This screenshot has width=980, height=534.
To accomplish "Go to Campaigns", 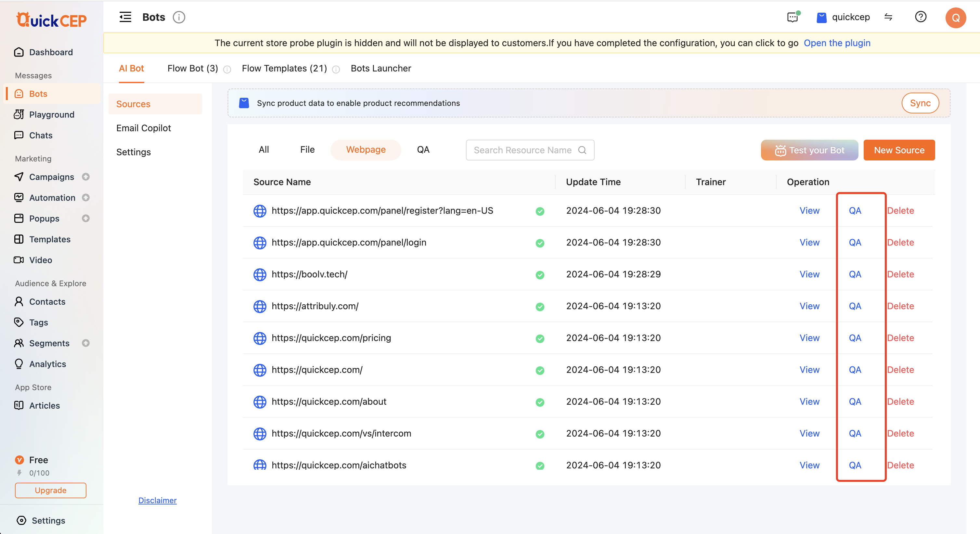I will 51,177.
